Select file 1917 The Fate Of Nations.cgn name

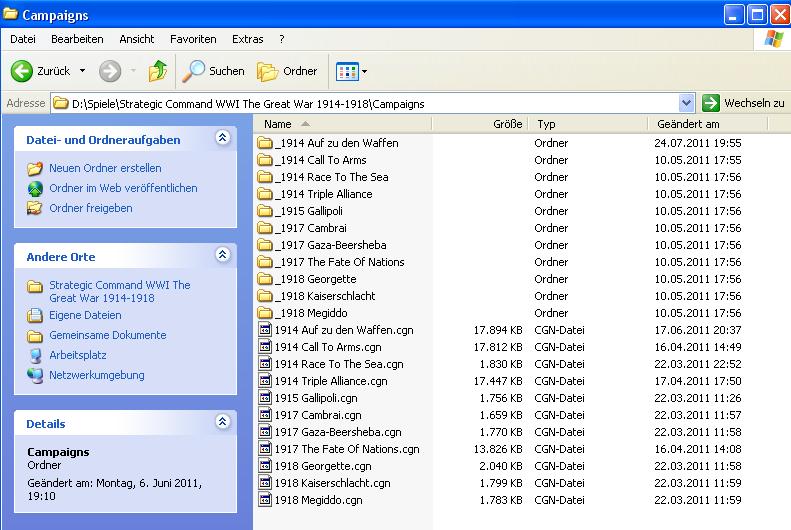347,449
